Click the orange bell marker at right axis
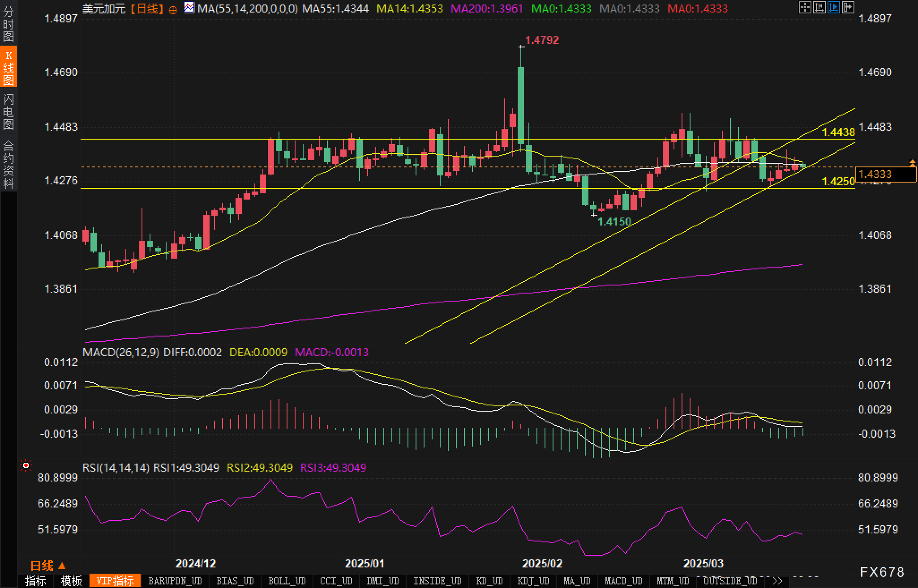The width and height of the screenshot is (918, 588). pos(912,163)
